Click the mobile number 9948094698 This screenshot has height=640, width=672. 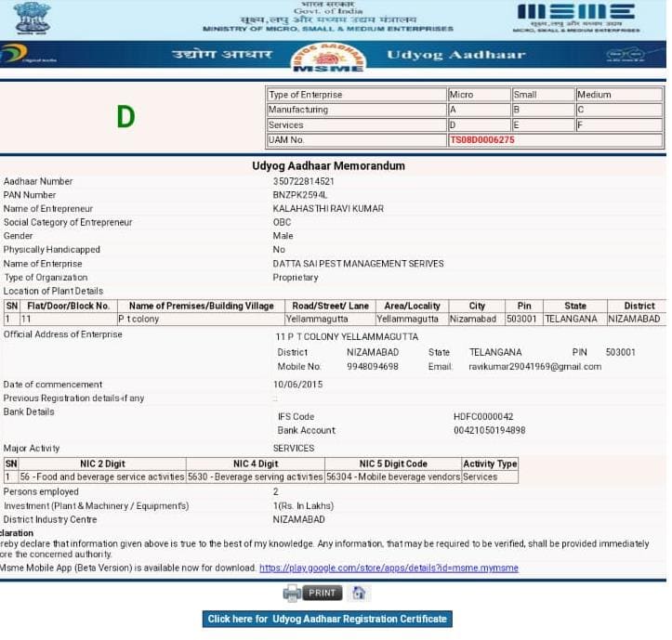[x=372, y=367]
